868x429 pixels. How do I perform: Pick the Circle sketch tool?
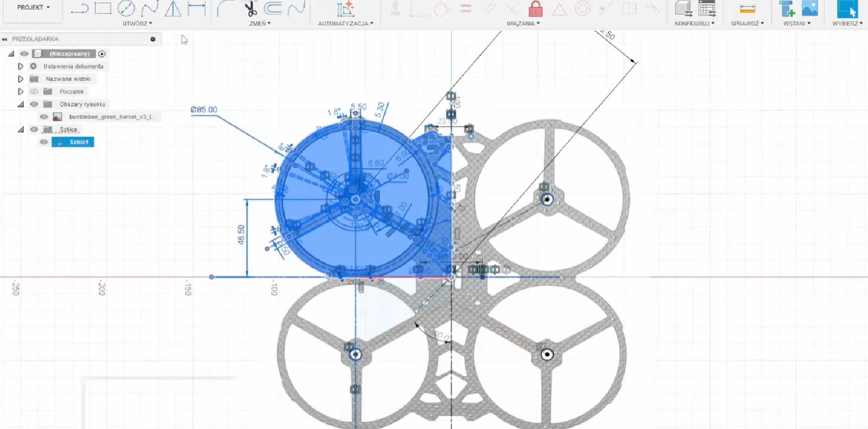(126, 8)
